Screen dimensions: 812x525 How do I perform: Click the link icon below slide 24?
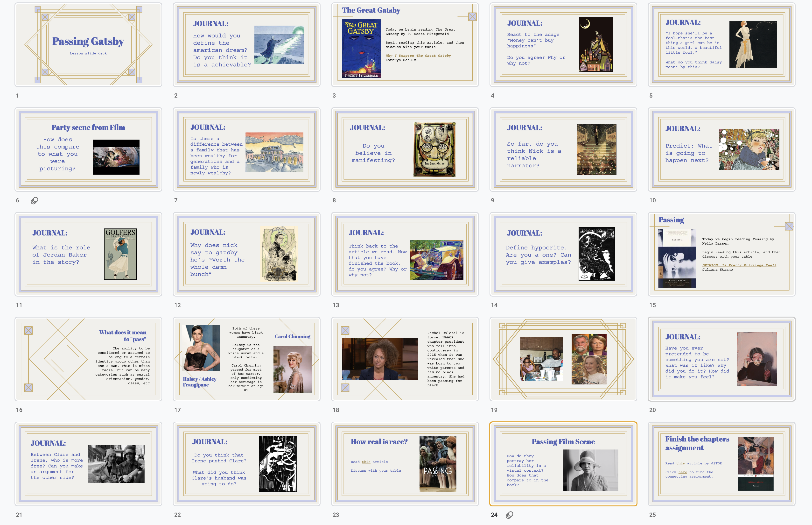[x=509, y=515]
